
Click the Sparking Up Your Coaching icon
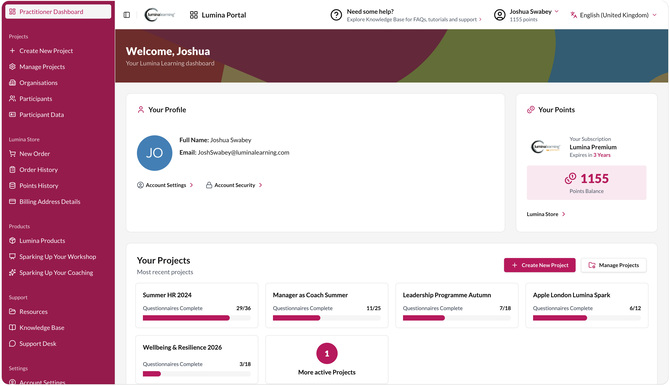(12, 273)
